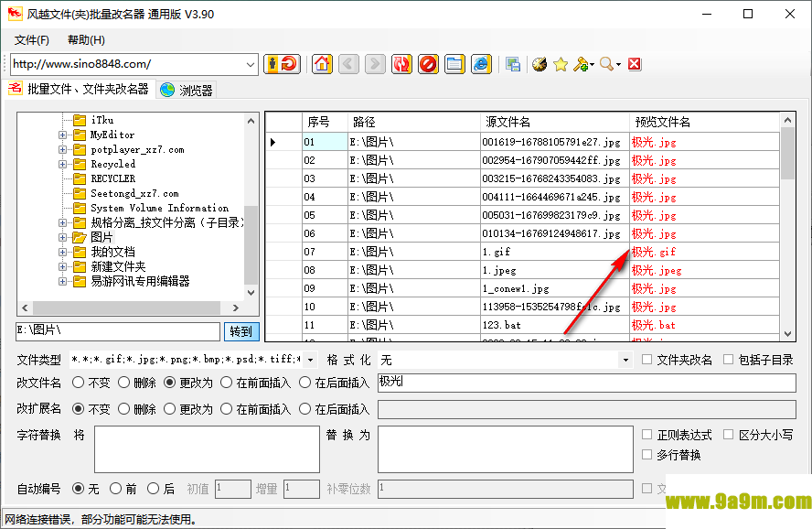Click the 预览文件名 column header
Screen dimensions: 812x529
coord(704,123)
